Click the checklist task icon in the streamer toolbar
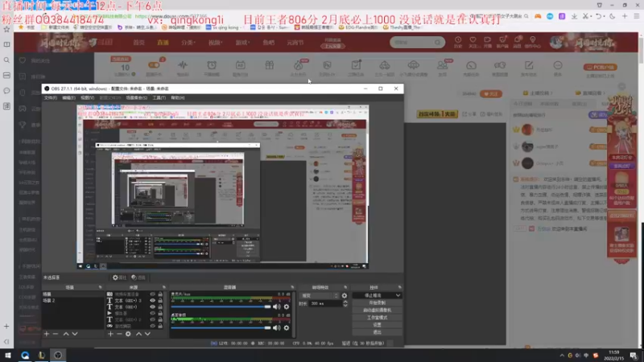This screenshot has width=644, height=362. tap(356, 65)
